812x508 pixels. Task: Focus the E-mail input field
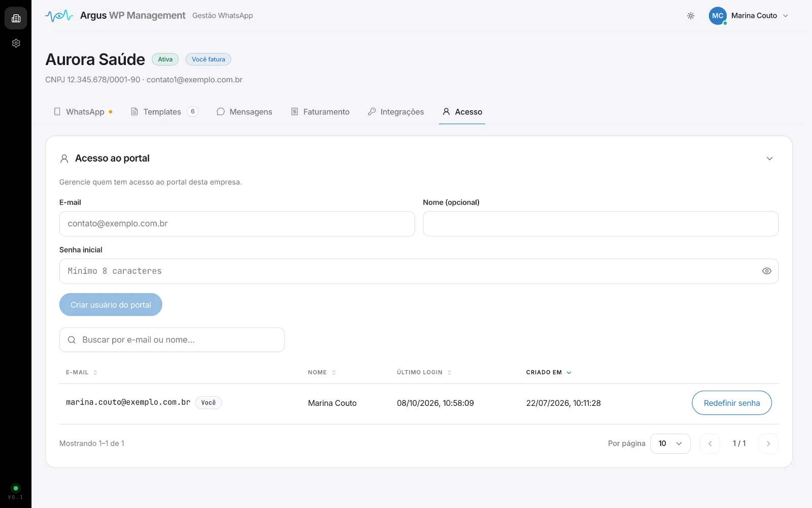pyautogui.click(x=237, y=224)
